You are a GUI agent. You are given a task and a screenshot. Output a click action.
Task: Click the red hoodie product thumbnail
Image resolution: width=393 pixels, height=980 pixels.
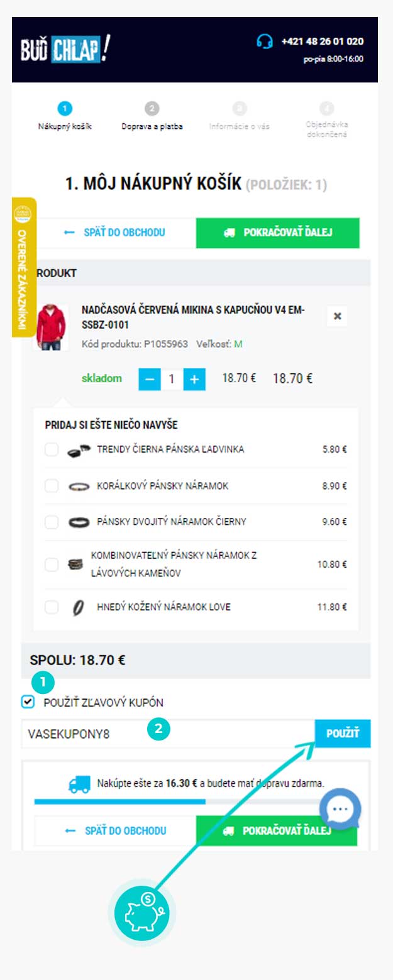[50, 327]
